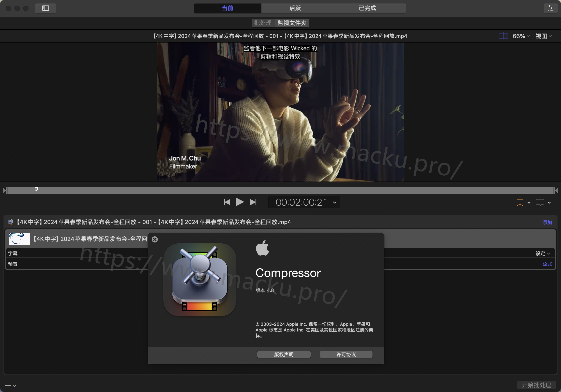Click the video preview frame

(x=280, y=112)
